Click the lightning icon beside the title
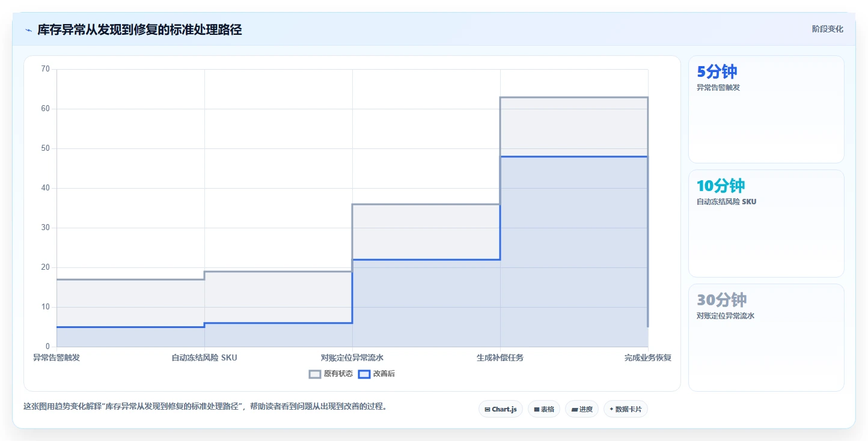The height and width of the screenshot is (441, 868). 28,30
